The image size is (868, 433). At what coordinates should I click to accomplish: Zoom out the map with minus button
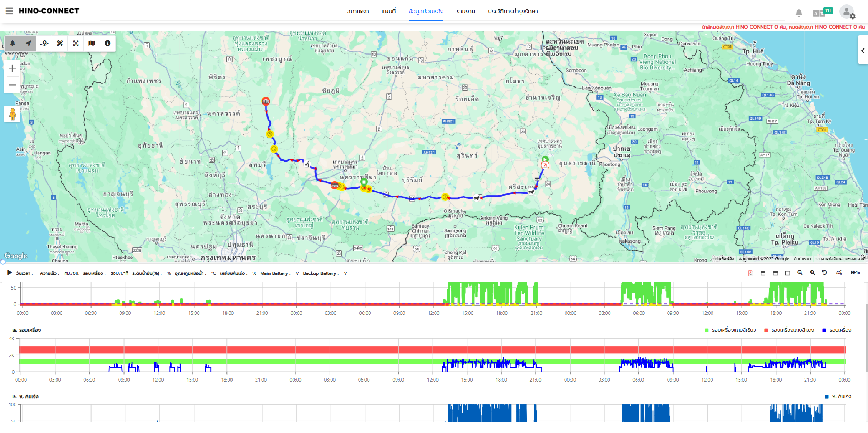[12, 85]
